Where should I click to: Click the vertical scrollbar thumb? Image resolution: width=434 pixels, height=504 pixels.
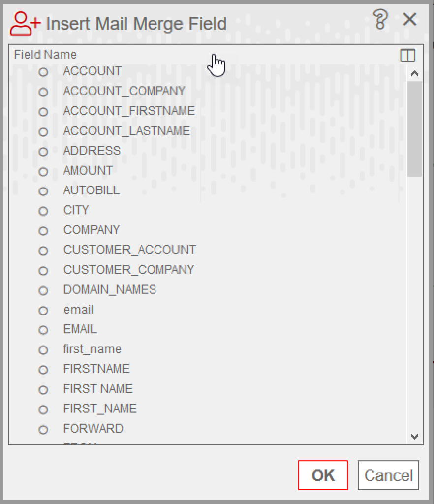[x=414, y=128]
